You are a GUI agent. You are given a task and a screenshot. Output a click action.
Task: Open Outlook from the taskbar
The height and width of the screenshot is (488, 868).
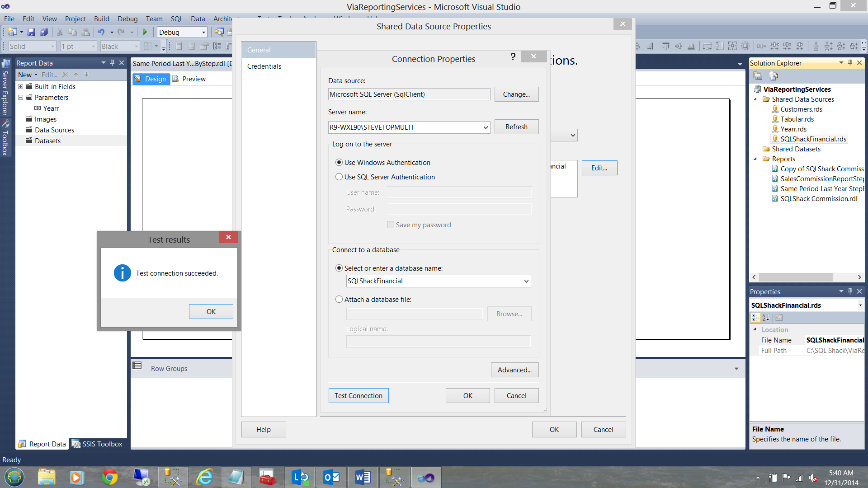[331, 477]
